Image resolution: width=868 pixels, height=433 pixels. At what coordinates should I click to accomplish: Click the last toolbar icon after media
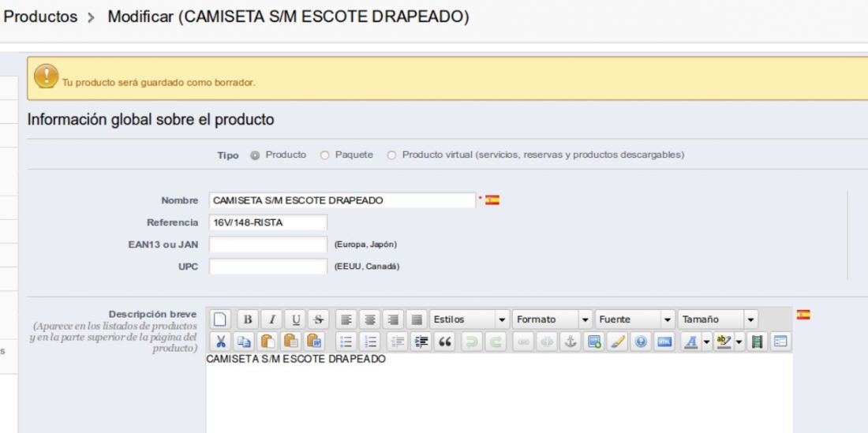coord(780,342)
